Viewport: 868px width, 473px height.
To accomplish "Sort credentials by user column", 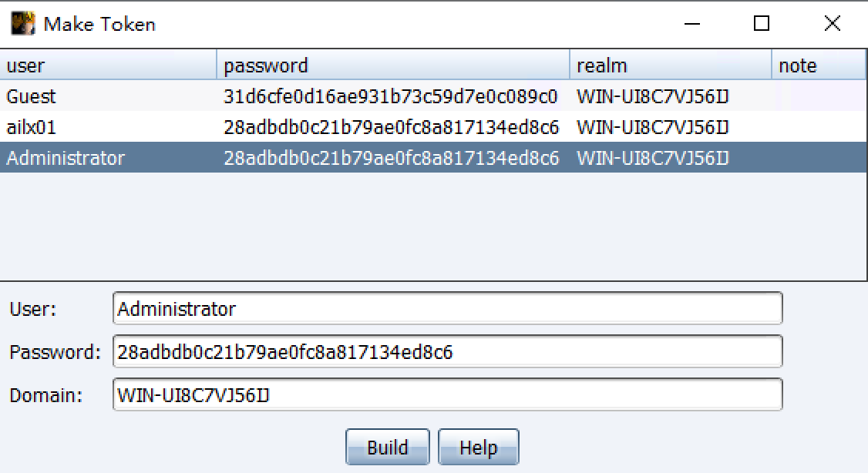I will [x=108, y=65].
